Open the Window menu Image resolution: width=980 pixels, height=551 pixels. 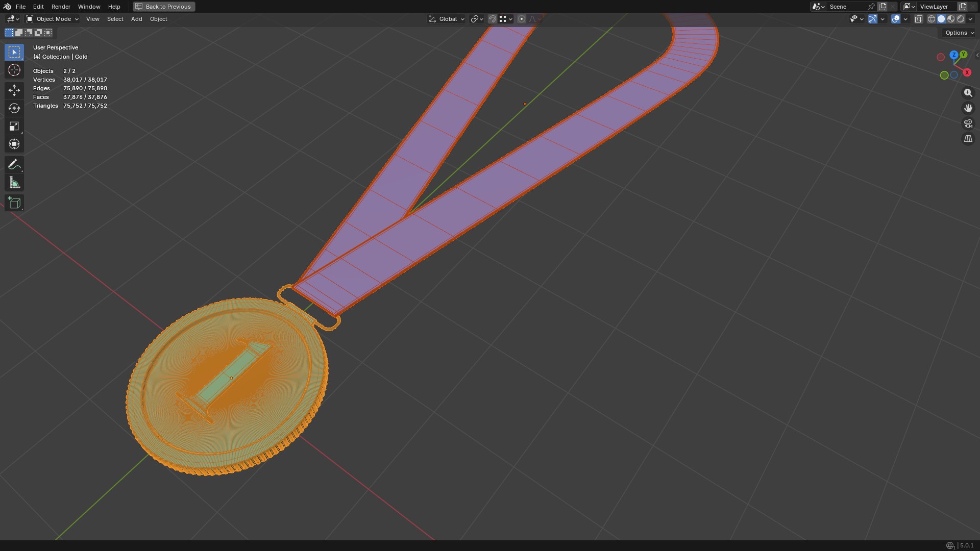[89, 7]
